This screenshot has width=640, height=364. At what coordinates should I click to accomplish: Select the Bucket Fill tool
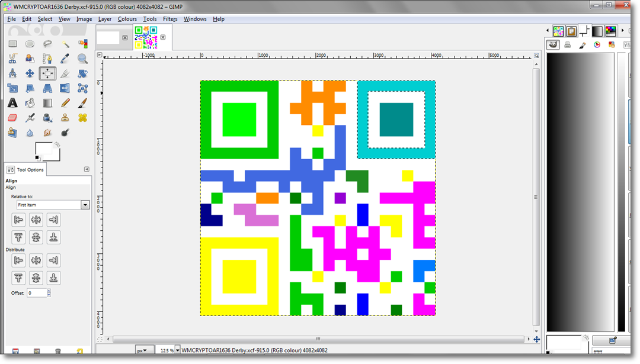30,103
